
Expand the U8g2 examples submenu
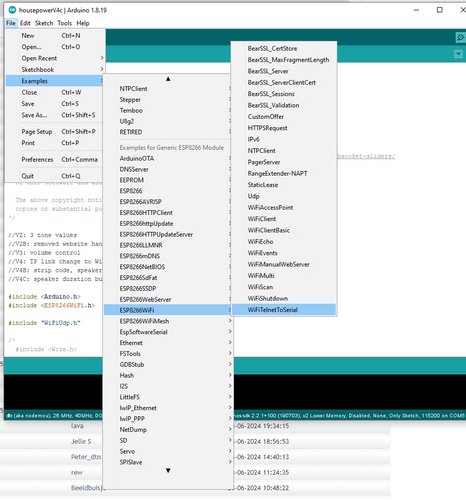(x=168, y=121)
